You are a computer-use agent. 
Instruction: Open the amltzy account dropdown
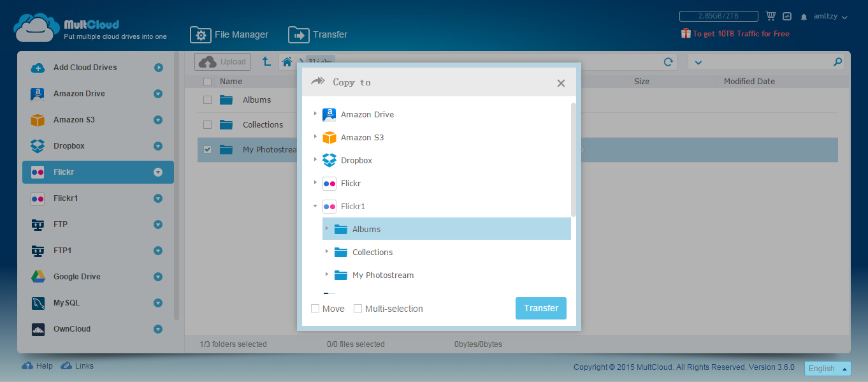[x=830, y=17]
